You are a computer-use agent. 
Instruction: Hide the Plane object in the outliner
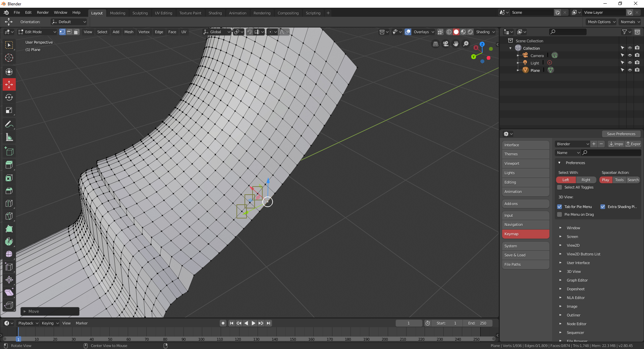(x=630, y=70)
